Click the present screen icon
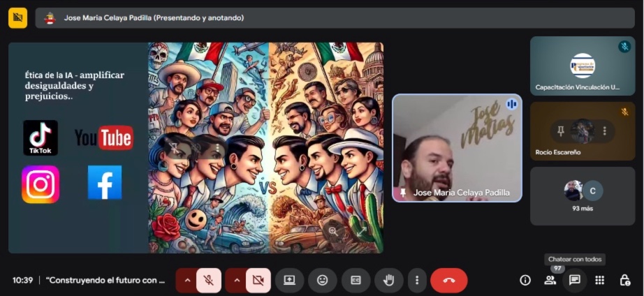Viewport: 644px width, 296px height. 289,280
